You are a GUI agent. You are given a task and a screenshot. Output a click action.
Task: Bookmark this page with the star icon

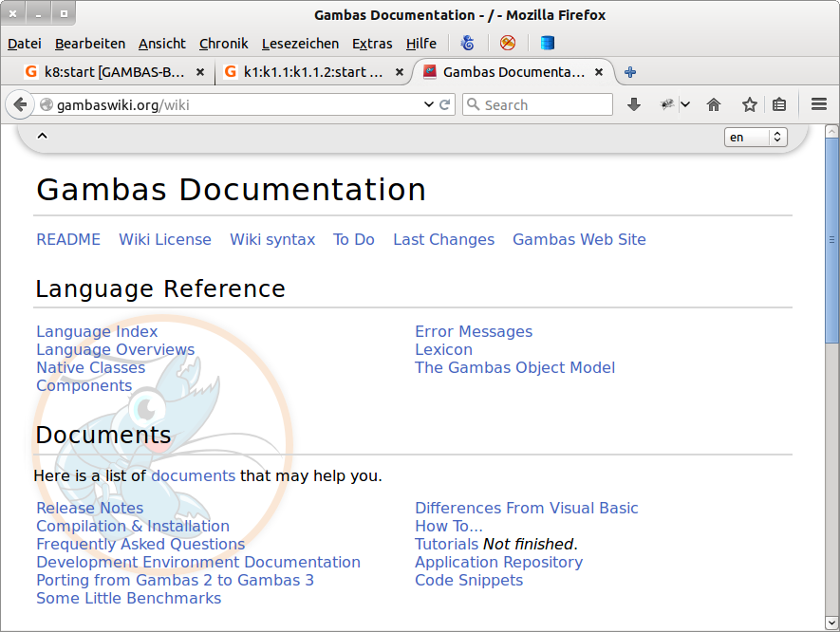click(750, 104)
